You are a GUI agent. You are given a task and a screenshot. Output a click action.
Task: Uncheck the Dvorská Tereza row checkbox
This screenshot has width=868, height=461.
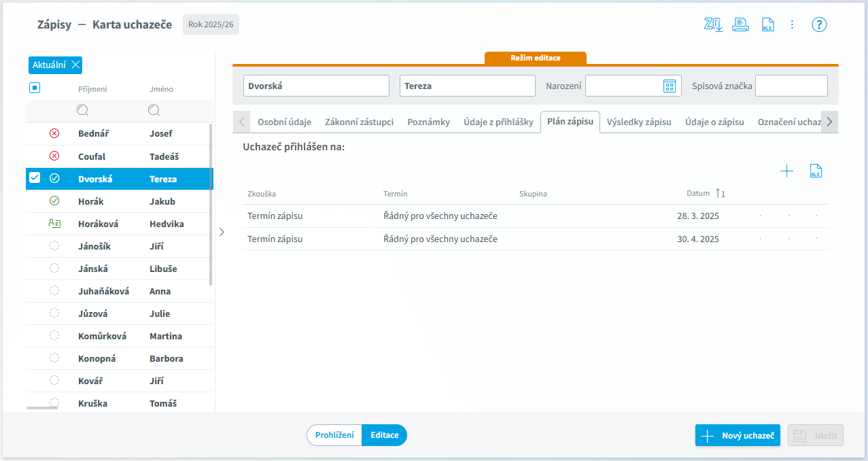coord(35,178)
